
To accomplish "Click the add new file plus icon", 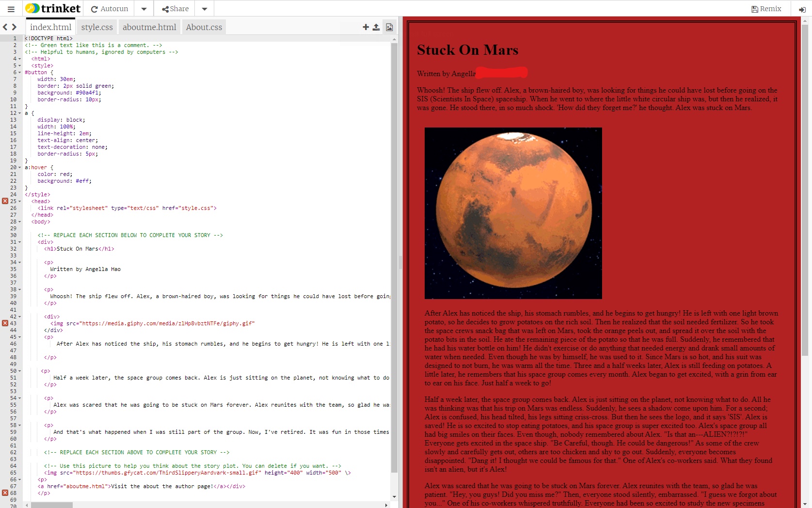I will 366,27.
